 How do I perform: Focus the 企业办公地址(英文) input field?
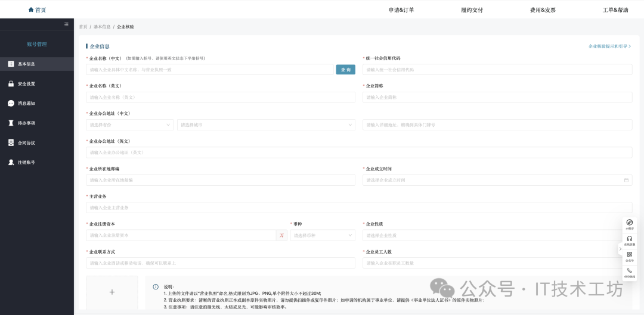pyautogui.click(x=359, y=152)
